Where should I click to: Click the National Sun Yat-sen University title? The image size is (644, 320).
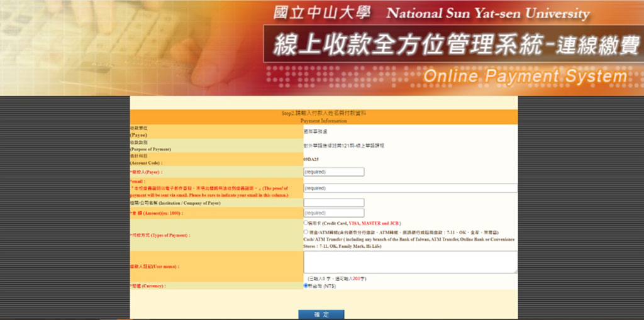tap(488, 13)
